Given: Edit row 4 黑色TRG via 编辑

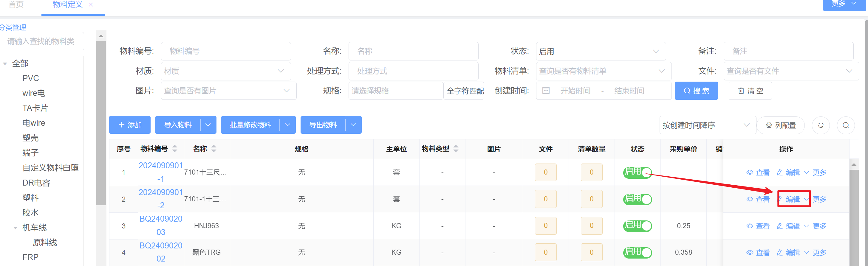Looking at the screenshot, I should click(788, 253).
